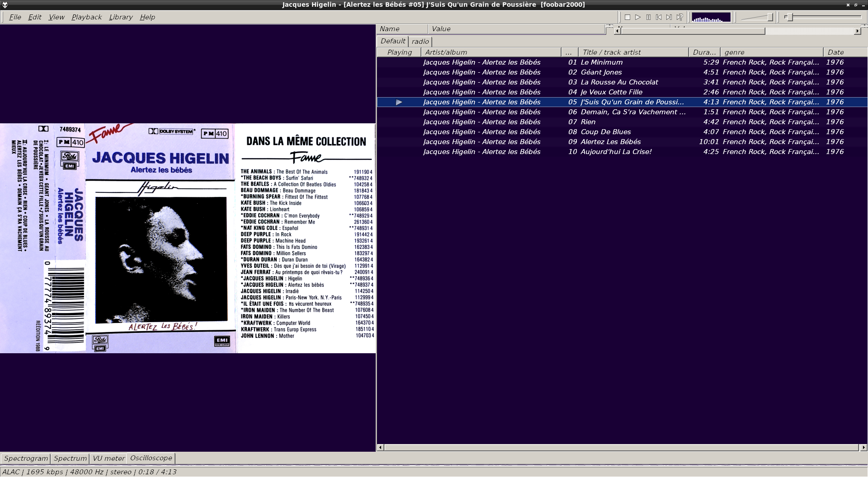Image resolution: width=868 pixels, height=477 pixels.
Task: Open the Spectrum tab
Action: pos(70,458)
